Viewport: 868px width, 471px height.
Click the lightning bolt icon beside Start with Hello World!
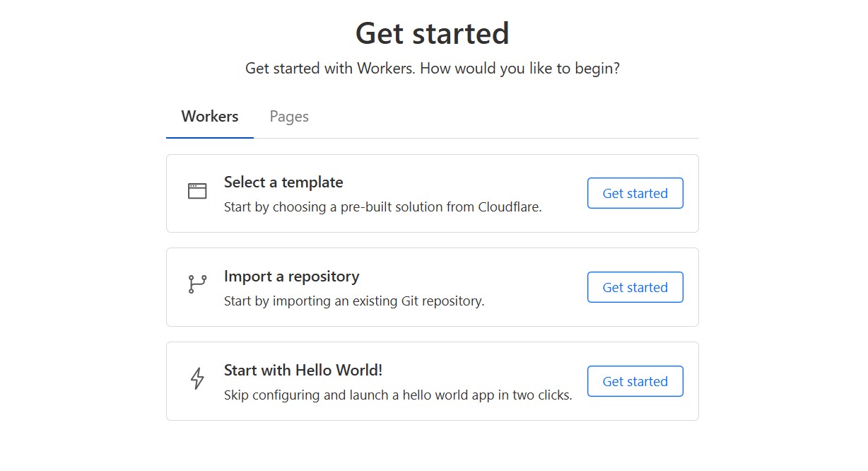(197, 379)
